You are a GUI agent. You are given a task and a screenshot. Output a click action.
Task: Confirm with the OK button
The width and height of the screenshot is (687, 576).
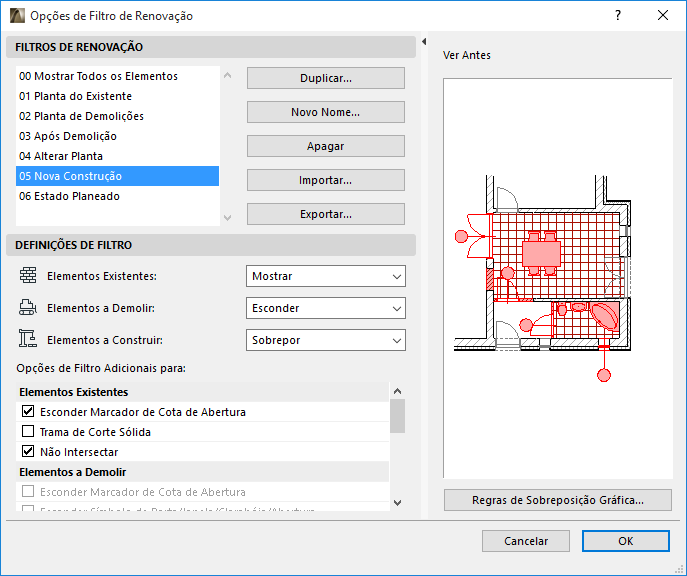click(x=626, y=541)
